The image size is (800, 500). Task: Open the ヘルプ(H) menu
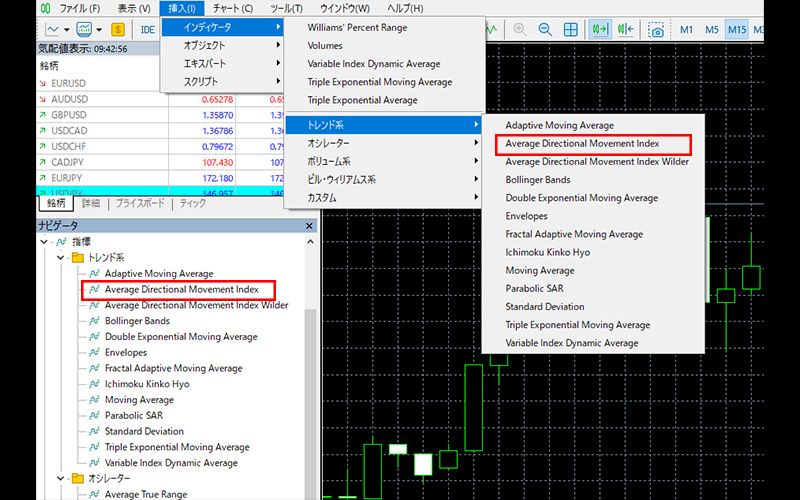(x=405, y=8)
